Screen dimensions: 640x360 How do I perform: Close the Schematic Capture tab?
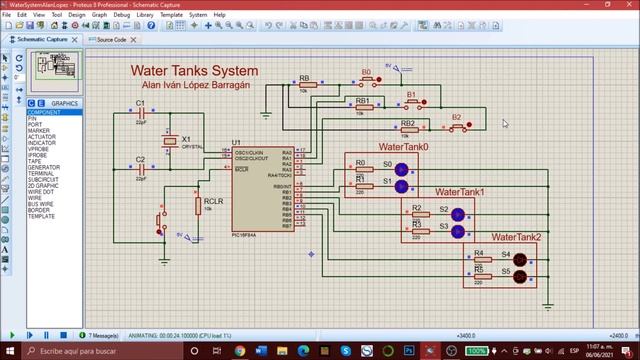coord(75,40)
